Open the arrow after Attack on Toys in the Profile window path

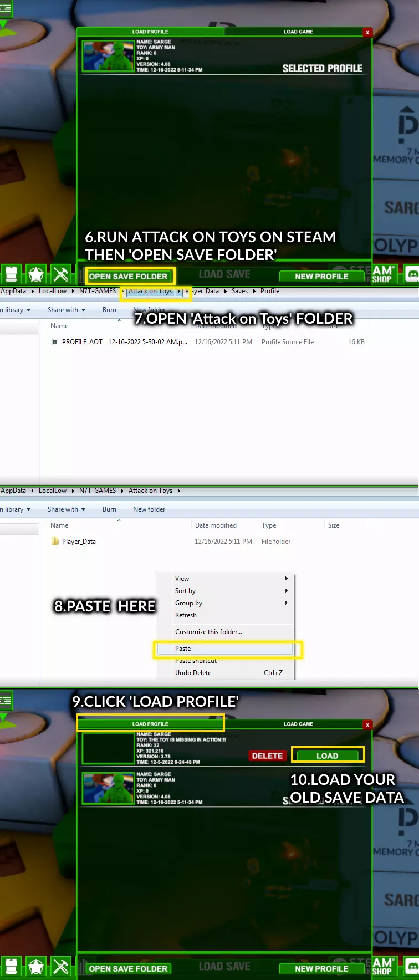click(178, 291)
